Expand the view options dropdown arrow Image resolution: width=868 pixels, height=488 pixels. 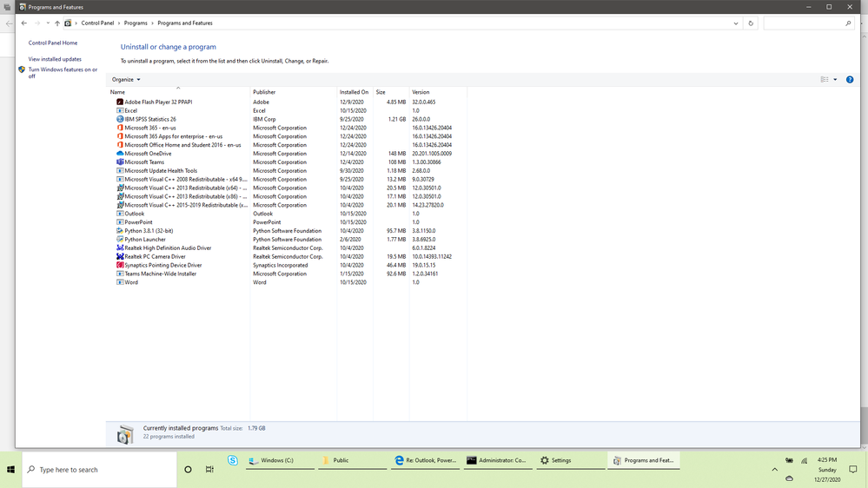835,80
